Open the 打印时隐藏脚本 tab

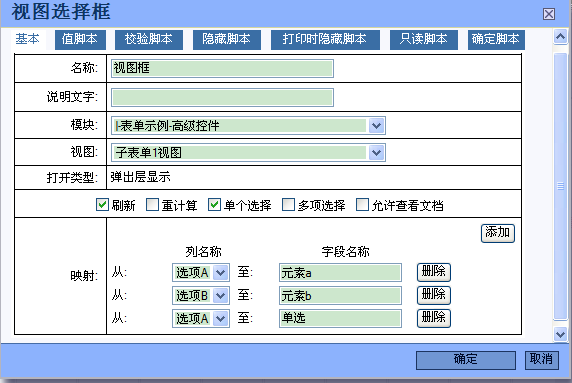coord(325,39)
